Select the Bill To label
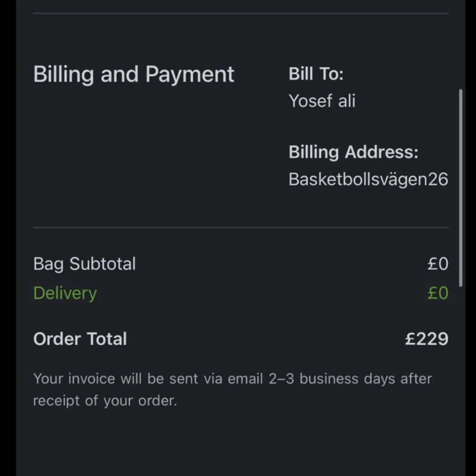The width and height of the screenshot is (476, 476). [316, 74]
